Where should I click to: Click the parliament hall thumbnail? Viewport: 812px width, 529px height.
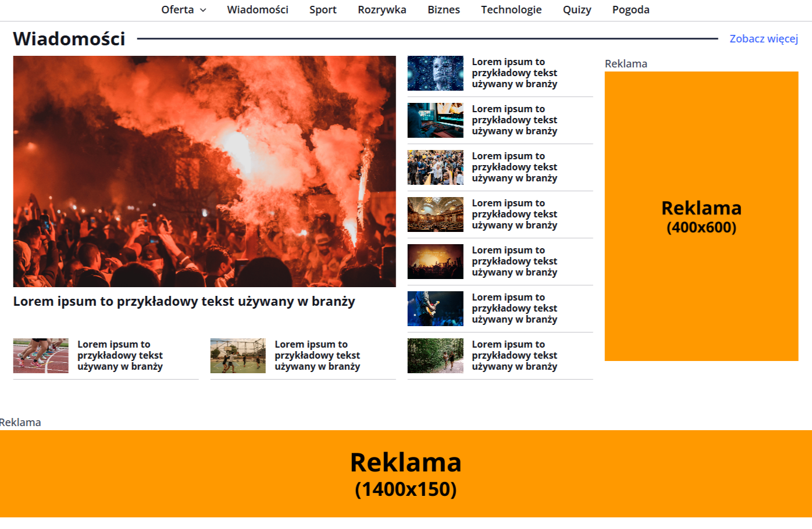[435, 215]
